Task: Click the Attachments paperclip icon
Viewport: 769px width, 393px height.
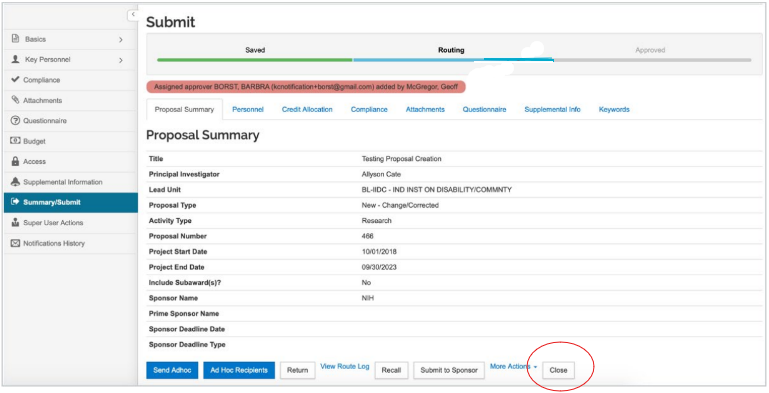Action: (x=15, y=100)
